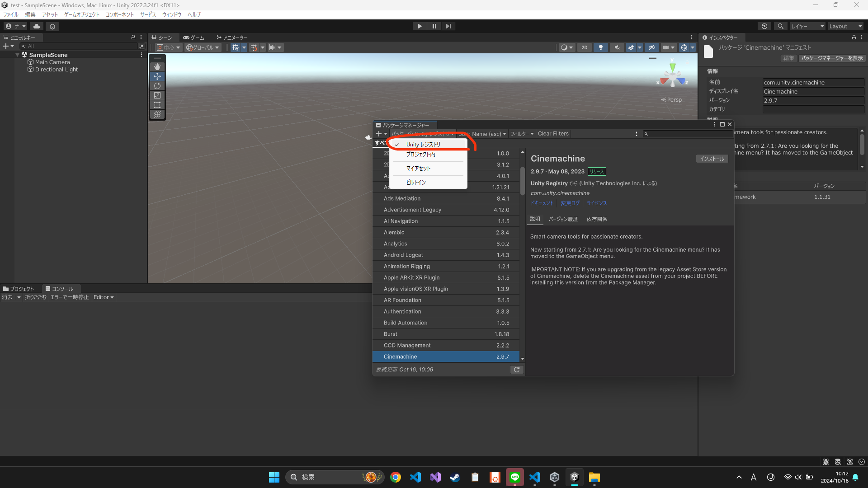Select the Rotate tool
This screenshot has width=868, height=488.
pos(157,86)
